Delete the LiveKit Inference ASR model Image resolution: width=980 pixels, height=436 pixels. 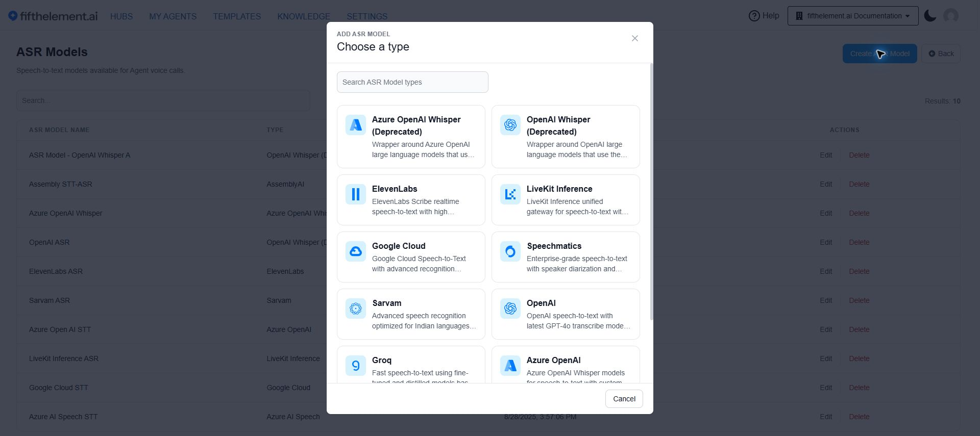(x=859, y=358)
